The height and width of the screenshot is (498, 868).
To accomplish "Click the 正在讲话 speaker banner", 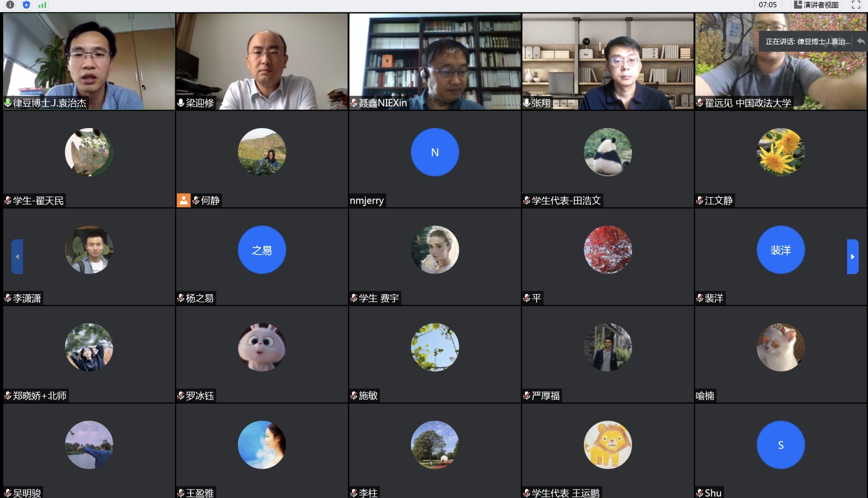I will coord(807,42).
